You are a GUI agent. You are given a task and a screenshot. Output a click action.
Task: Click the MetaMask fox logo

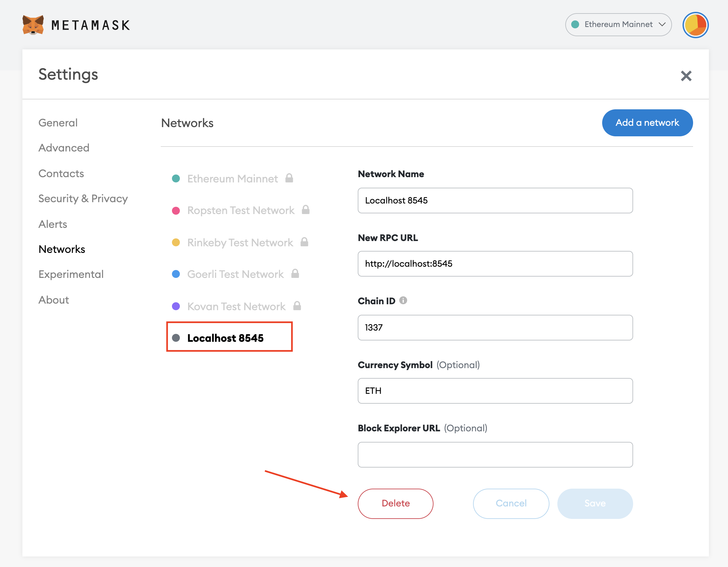coord(33,25)
